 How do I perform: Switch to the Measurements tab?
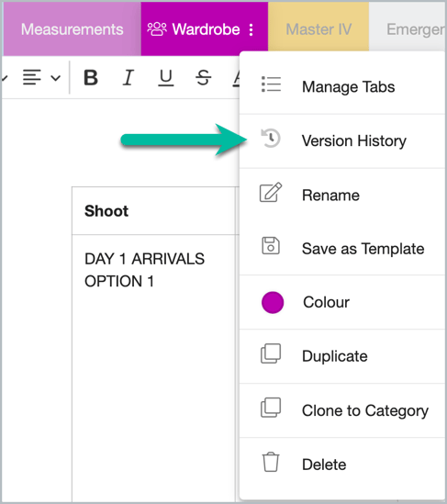point(72,29)
